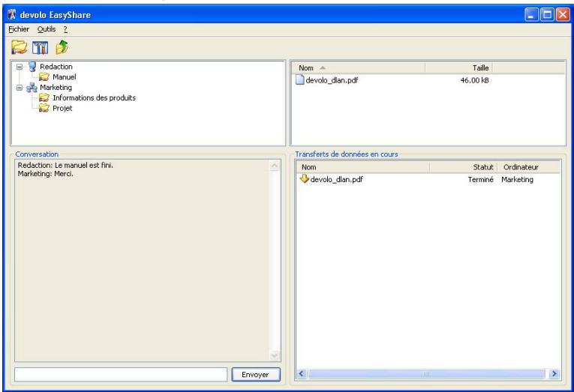This screenshot has height=392, width=574.
Task: Click the Terminé status cell
Action: [481, 179]
